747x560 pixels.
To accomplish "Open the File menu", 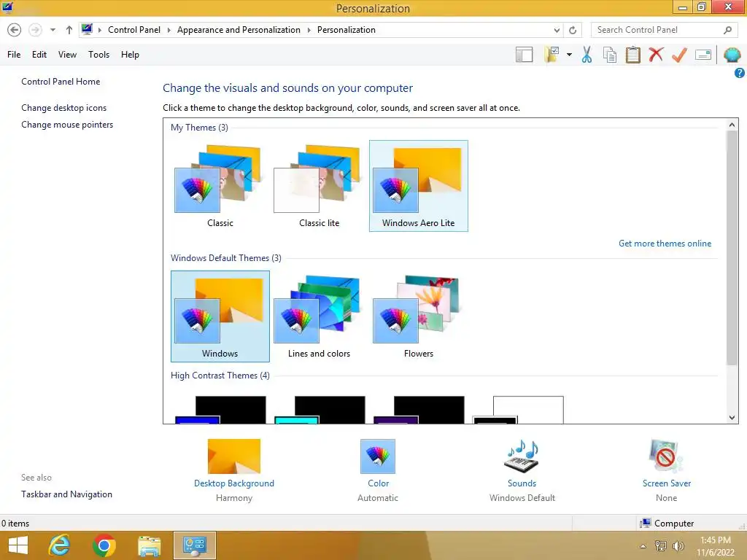I will (x=14, y=54).
